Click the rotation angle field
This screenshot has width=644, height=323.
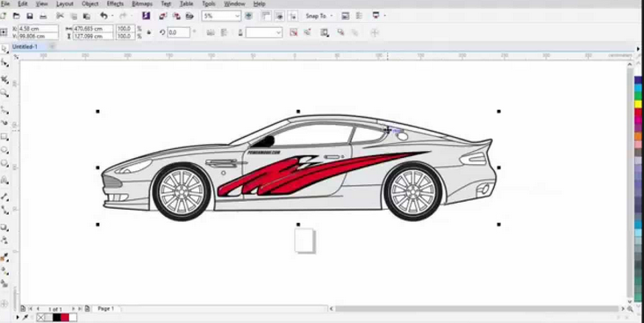click(179, 32)
